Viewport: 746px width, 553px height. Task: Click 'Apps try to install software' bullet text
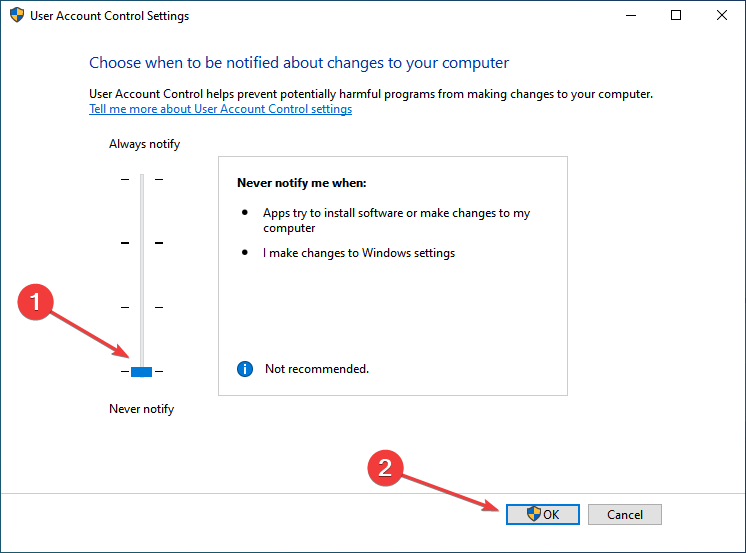396,220
